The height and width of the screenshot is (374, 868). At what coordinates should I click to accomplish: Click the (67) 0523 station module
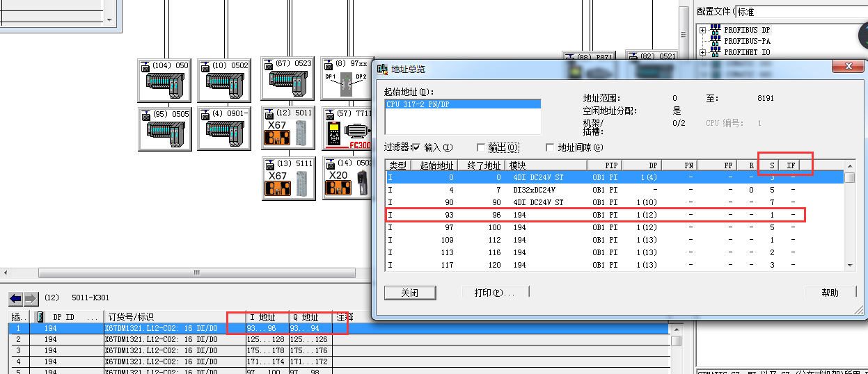click(x=287, y=79)
